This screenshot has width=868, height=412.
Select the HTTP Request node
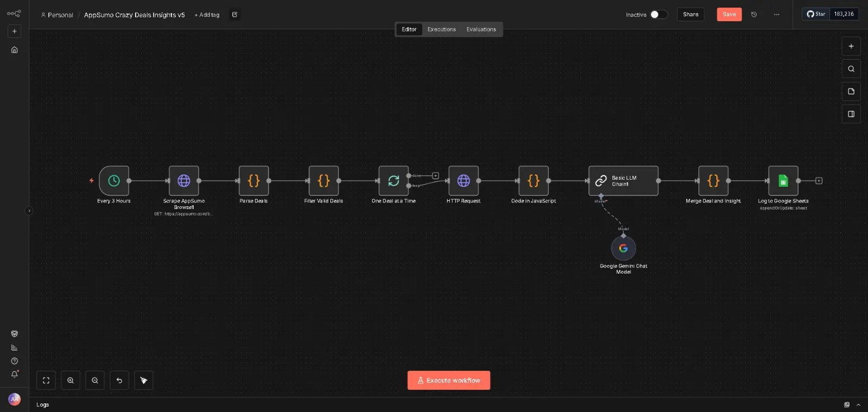464,181
